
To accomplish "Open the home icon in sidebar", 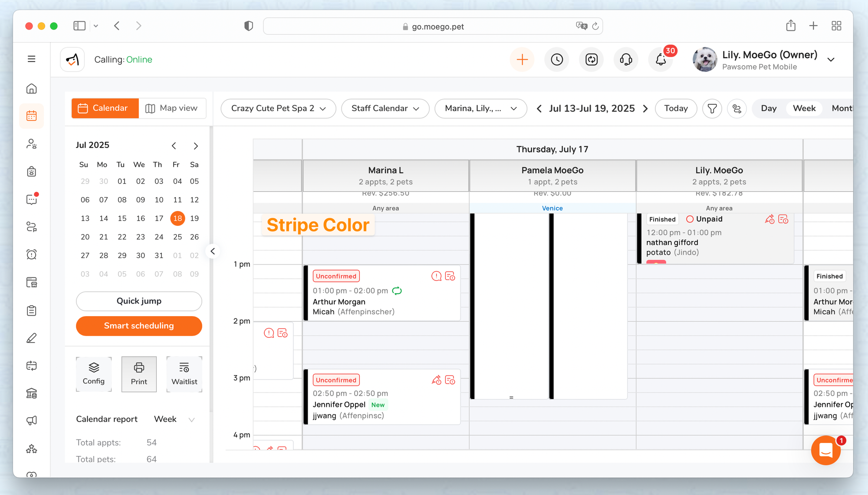I will (32, 89).
